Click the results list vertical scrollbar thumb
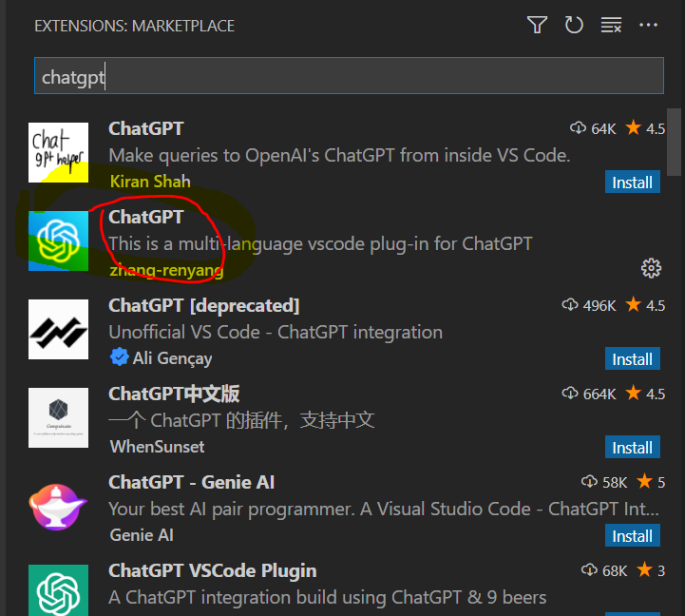685x616 pixels. click(674, 142)
